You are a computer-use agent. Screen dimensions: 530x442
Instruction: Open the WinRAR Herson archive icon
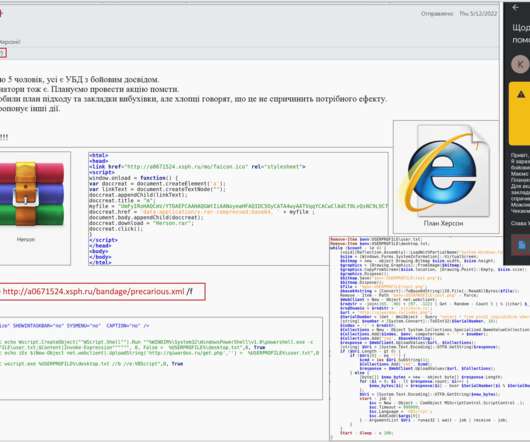[x=31, y=194]
